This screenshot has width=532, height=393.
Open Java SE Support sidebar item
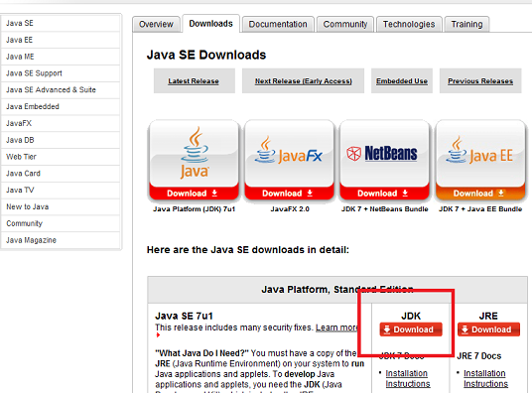tap(61, 73)
